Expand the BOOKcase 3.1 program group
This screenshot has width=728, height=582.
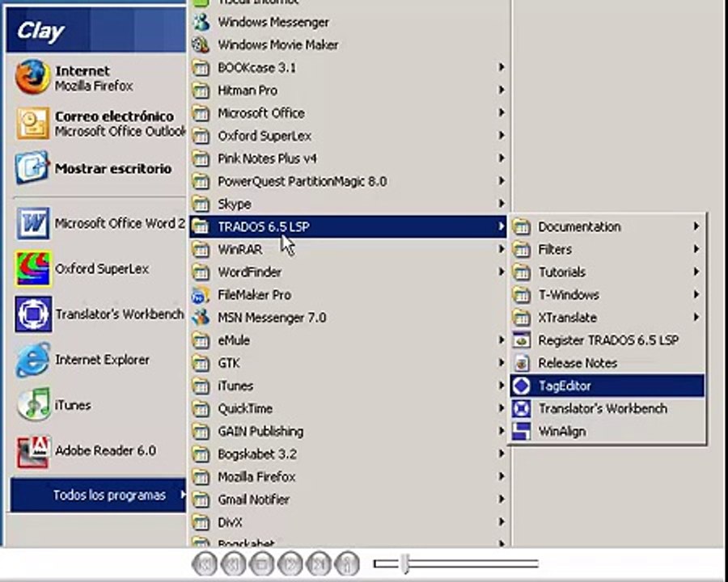pos(348,67)
